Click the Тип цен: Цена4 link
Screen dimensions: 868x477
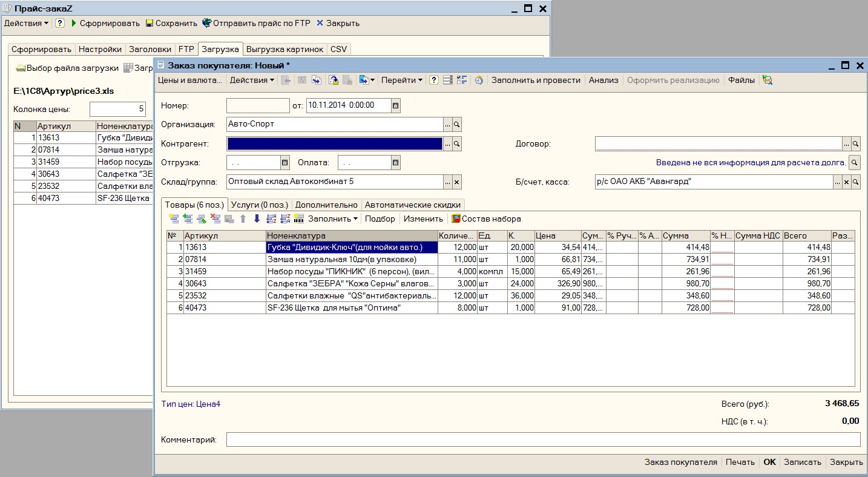[191, 404]
